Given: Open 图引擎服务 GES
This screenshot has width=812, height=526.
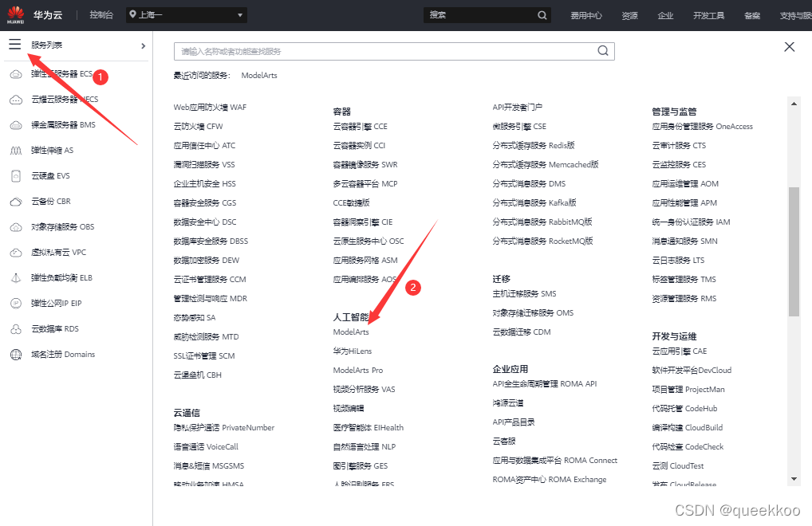Looking at the screenshot, I should coord(360,466).
